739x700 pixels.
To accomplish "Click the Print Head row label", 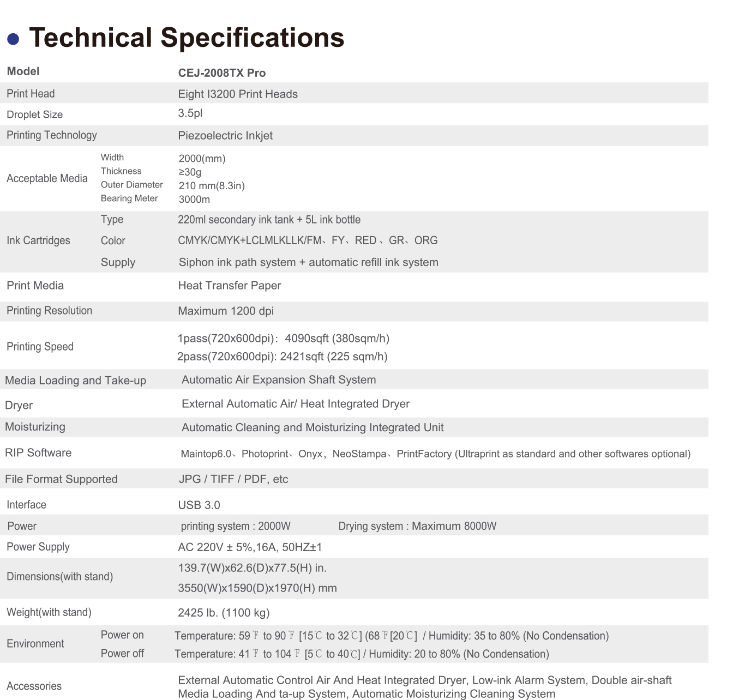I will tap(31, 94).
